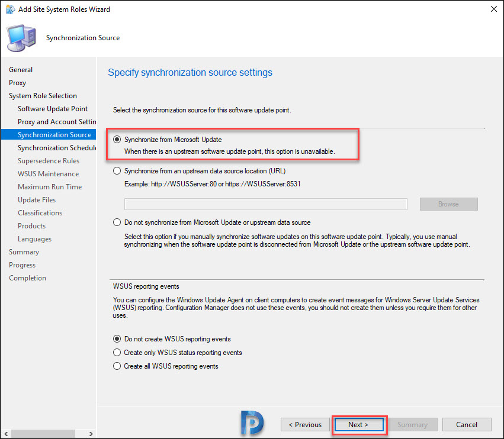Screen dimensions: 504x439
Task: Choose Create all WSUS reporting events
Action: pos(117,366)
